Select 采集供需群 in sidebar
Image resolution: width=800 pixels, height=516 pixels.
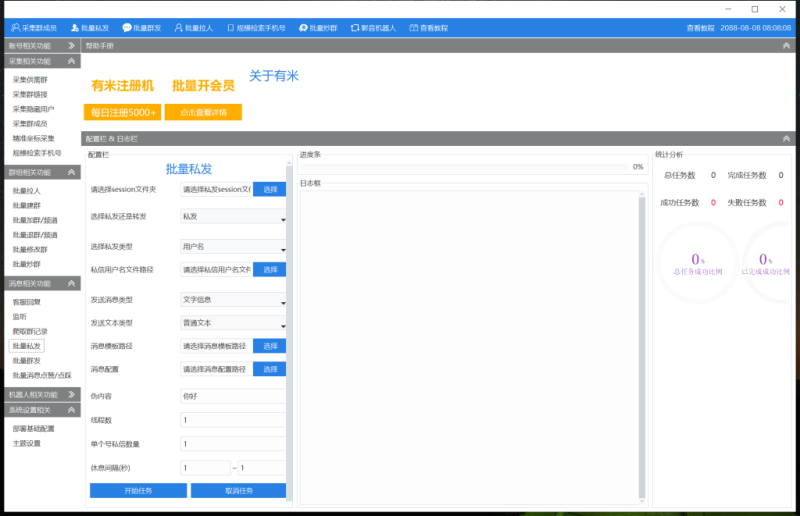pos(30,80)
